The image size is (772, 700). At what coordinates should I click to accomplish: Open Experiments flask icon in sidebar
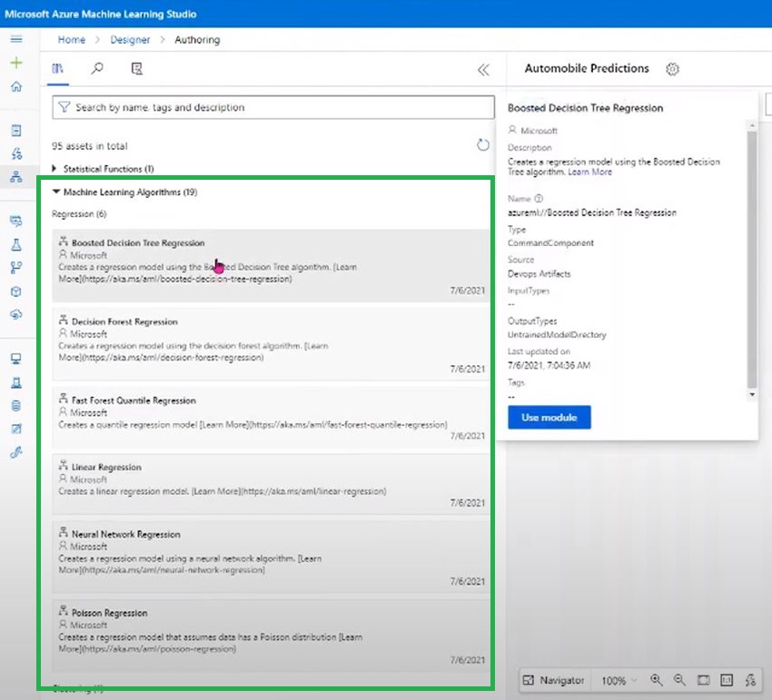click(x=16, y=244)
